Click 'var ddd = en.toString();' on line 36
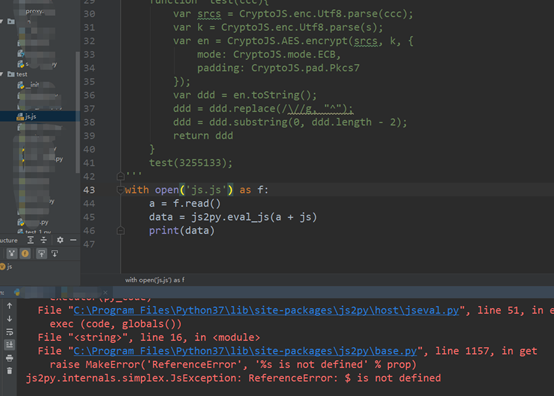 pos(245,95)
